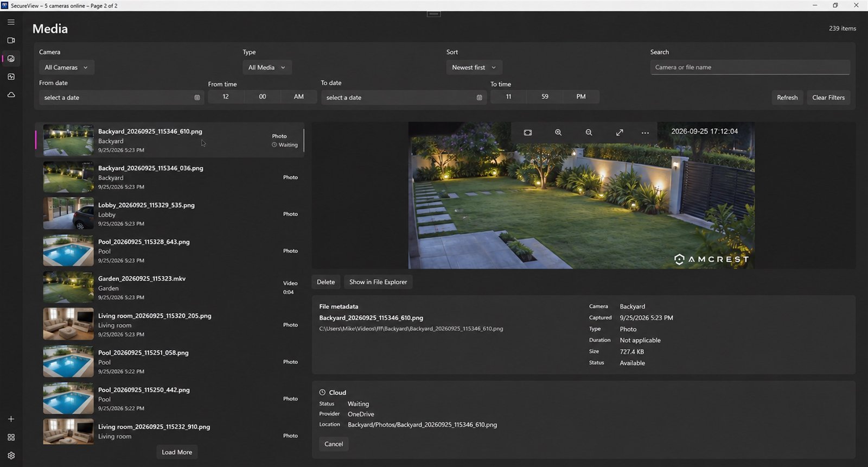The height and width of the screenshot is (467, 868).
Task: Click the OneDrive provider value
Action: click(x=361, y=414)
